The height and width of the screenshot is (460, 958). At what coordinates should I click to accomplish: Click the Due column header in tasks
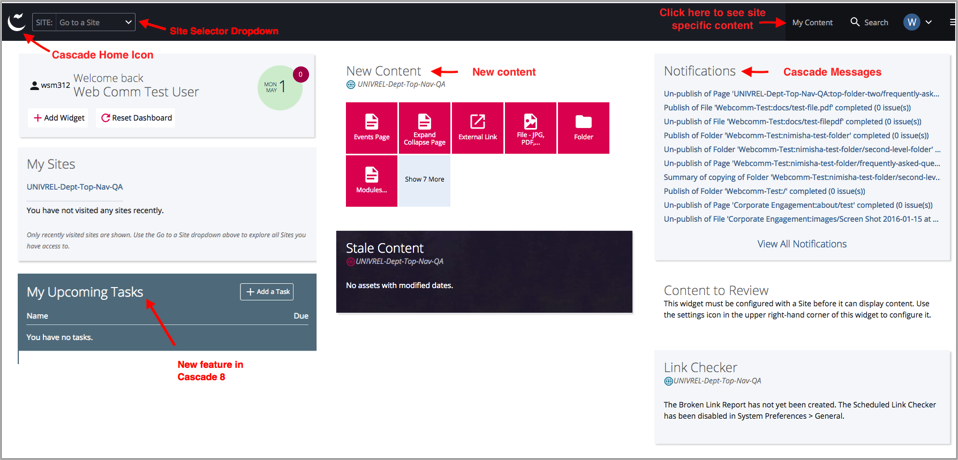pos(301,316)
